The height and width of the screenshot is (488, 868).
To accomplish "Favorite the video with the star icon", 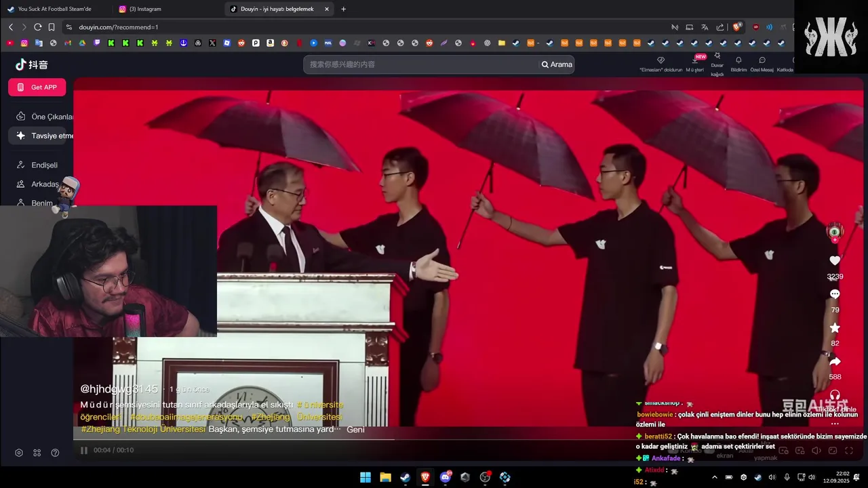I will click(x=835, y=328).
